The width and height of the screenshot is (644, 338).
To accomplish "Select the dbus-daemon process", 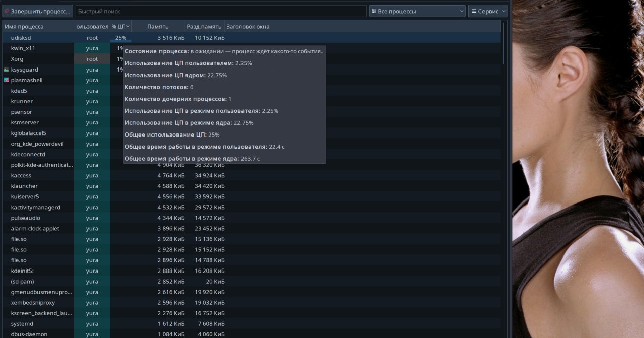I will click(29, 334).
